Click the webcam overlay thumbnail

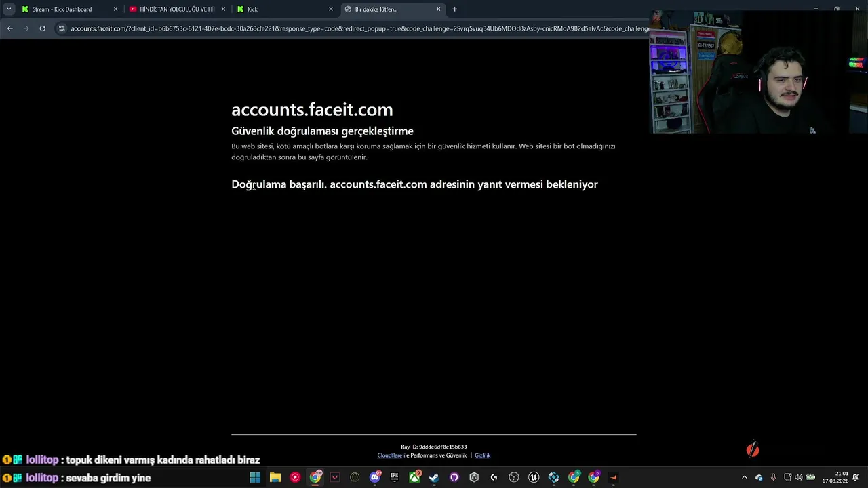coord(759,73)
